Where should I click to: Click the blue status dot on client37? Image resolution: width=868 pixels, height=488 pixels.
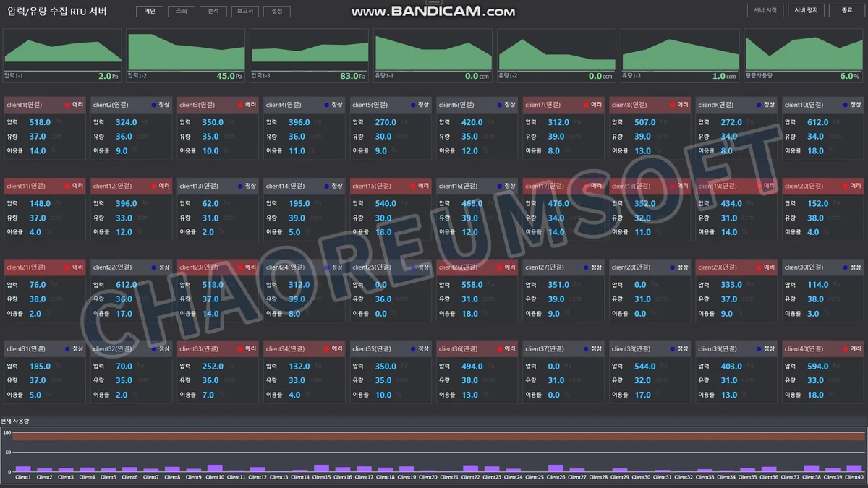(586, 348)
